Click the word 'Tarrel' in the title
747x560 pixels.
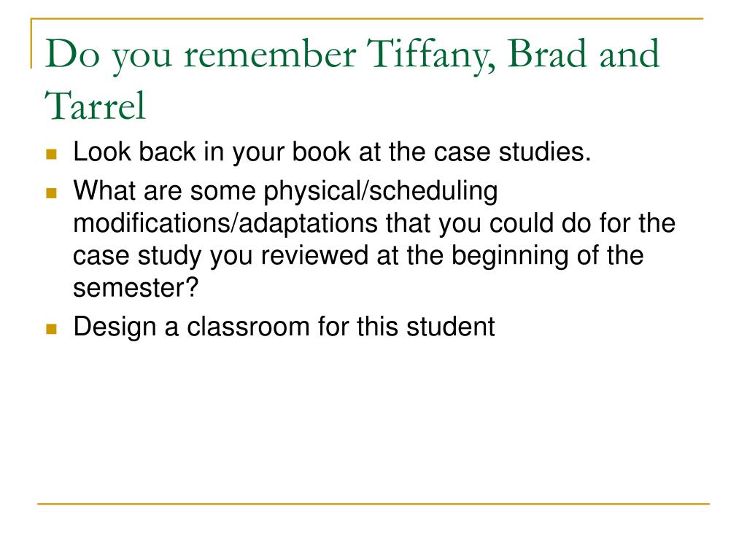95,106
